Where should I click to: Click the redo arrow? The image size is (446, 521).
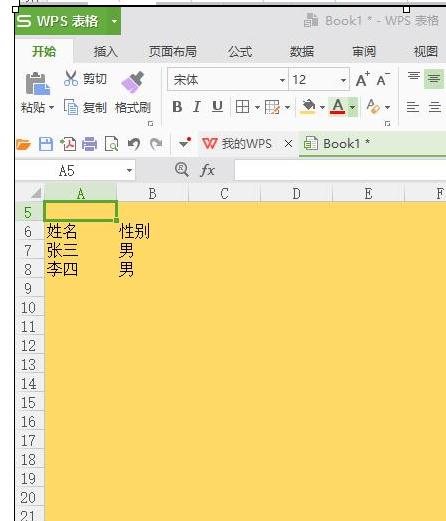click(x=156, y=144)
